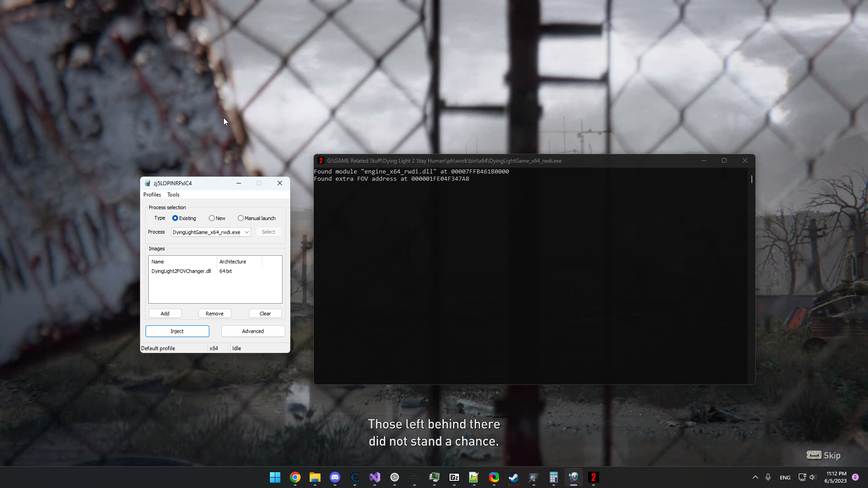Viewport: 868px width, 488px height.
Task: Choose the New process type option
Action: (x=211, y=218)
